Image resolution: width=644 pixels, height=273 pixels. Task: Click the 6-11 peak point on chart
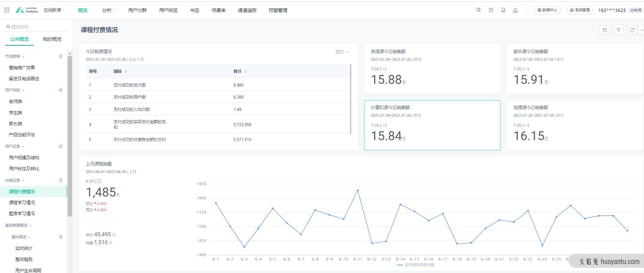click(x=358, y=190)
